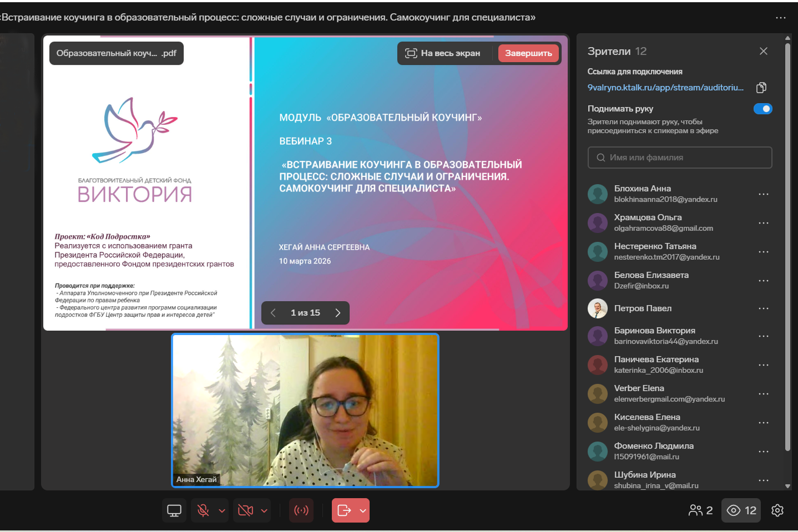Copy the connection link icon
The image size is (798, 532).
tap(761, 88)
